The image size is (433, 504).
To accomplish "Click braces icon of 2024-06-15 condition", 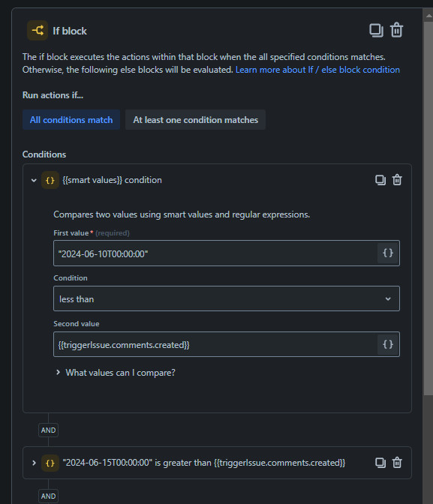I will [x=50, y=463].
